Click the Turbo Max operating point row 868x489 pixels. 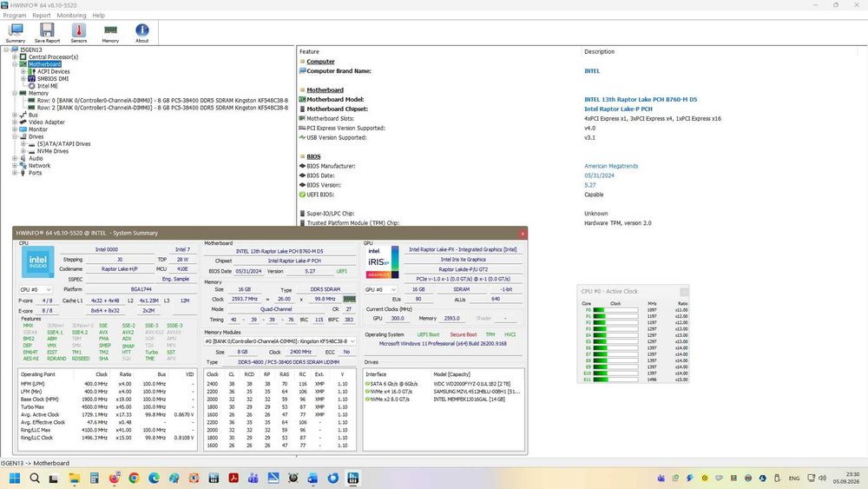[x=108, y=407]
